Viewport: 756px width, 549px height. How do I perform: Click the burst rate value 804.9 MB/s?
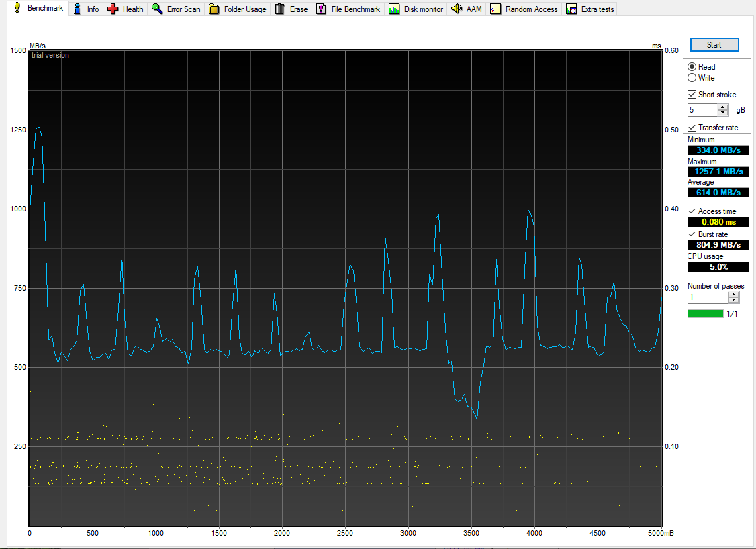[718, 245]
